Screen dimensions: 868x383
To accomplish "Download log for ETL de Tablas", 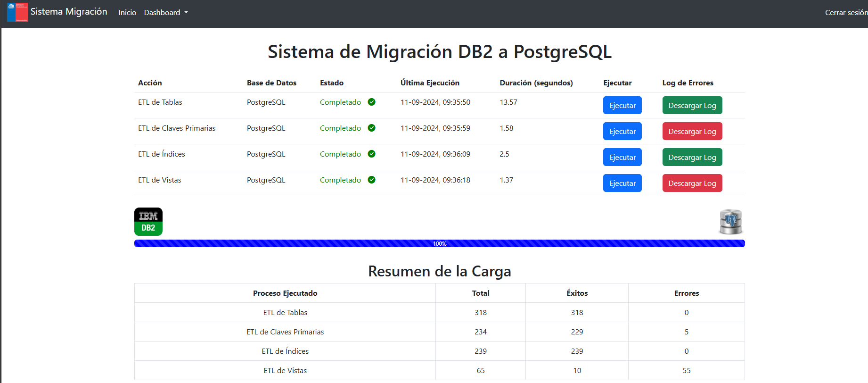I will [692, 105].
